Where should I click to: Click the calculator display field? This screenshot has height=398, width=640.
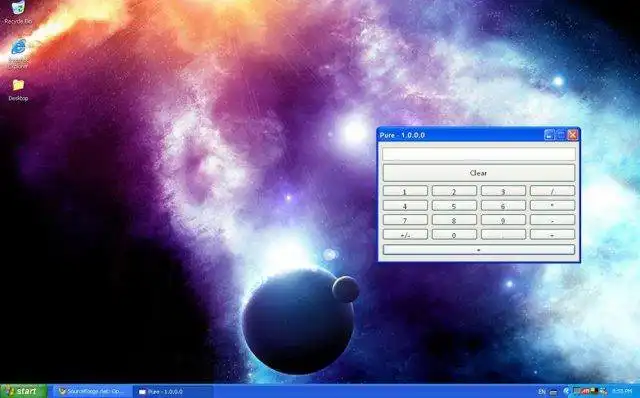pyautogui.click(x=478, y=154)
